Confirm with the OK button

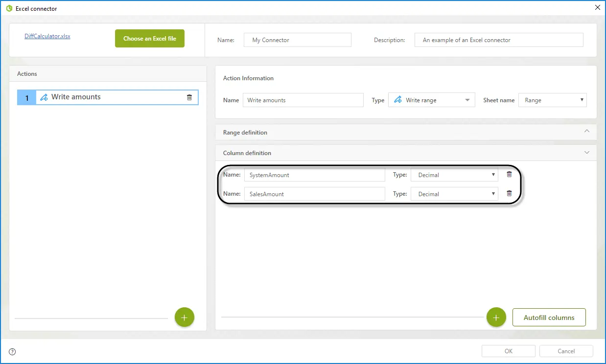tap(509, 351)
